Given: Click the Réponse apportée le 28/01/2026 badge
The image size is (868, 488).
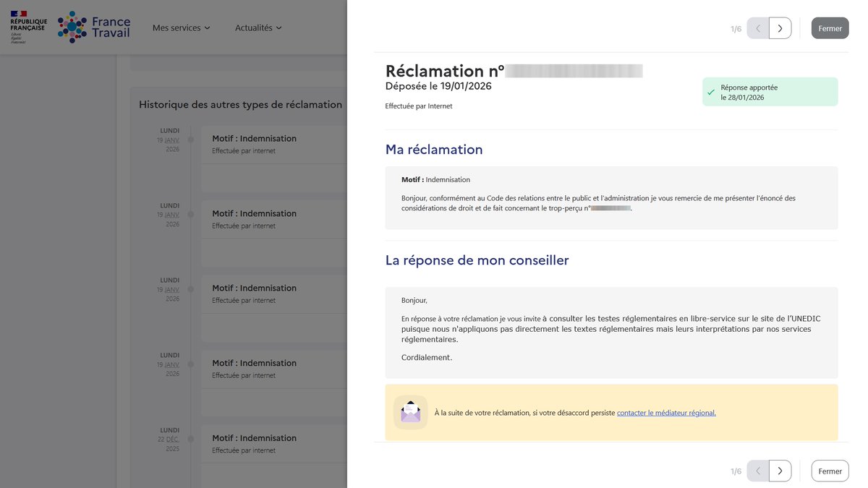Looking at the screenshot, I should coord(770,91).
